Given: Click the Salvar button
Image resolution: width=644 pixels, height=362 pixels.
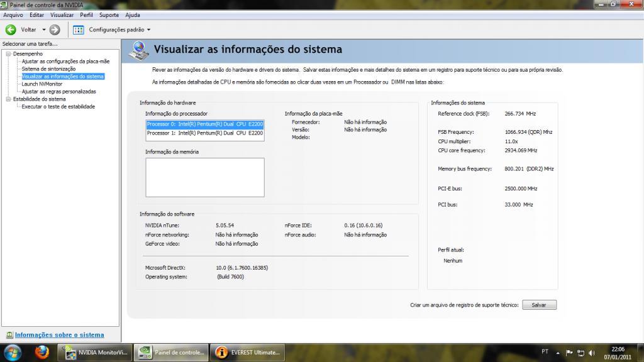Looking at the screenshot, I should tap(539, 305).
